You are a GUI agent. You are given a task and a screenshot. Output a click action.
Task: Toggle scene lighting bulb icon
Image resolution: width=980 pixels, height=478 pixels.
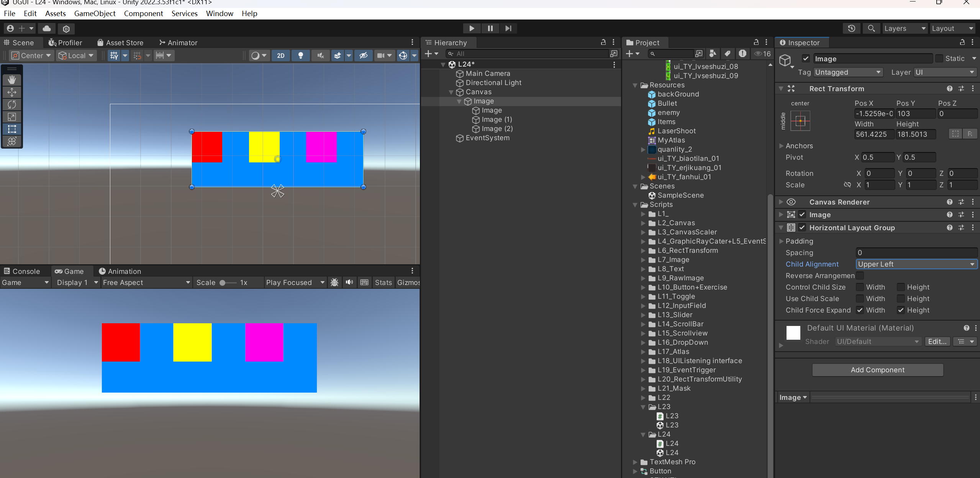[301, 56]
